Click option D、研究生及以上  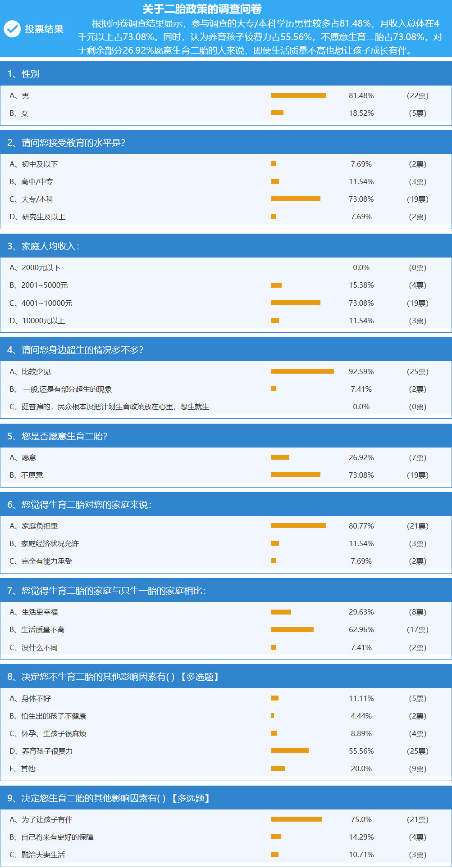click(x=37, y=217)
